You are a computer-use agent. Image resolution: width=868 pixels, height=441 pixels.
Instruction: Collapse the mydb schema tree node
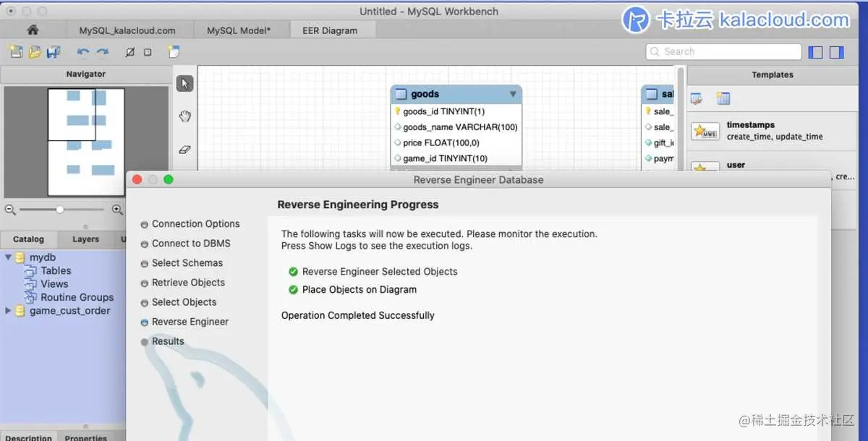8,257
